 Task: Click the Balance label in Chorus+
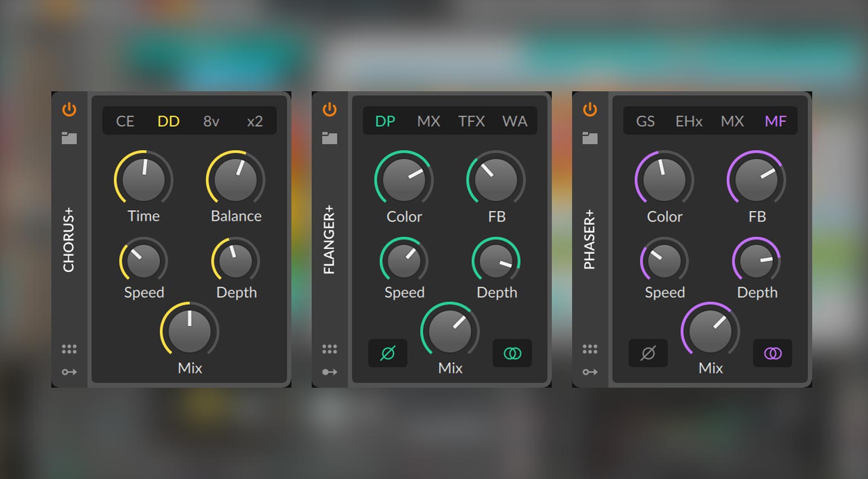(x=236, y=216)
